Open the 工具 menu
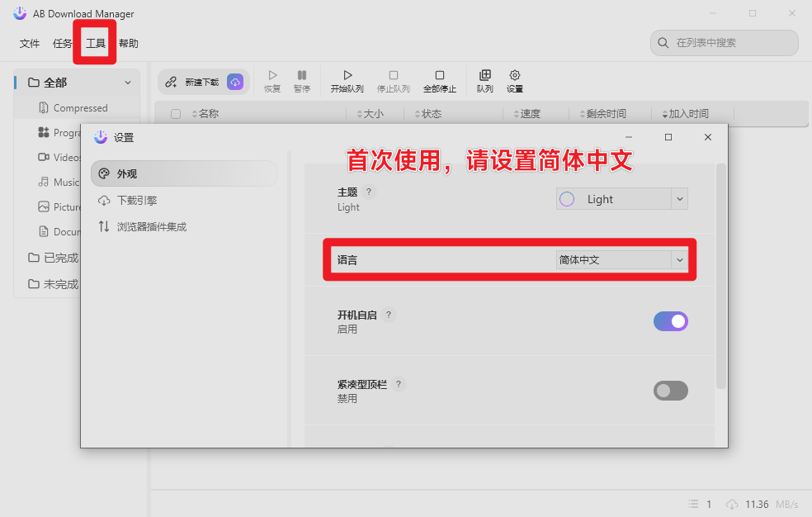This screenshot has width=812, height=517. [x=94, y=42]
